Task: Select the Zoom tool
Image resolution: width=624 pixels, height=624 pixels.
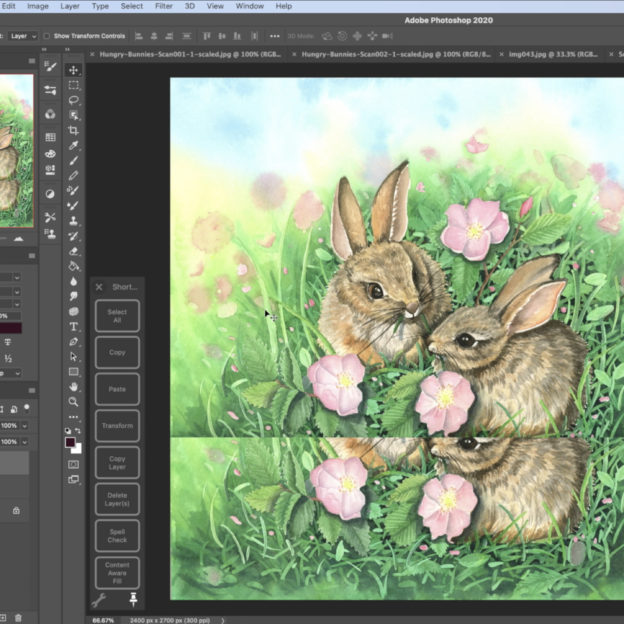Action: [x=74, y=402]
